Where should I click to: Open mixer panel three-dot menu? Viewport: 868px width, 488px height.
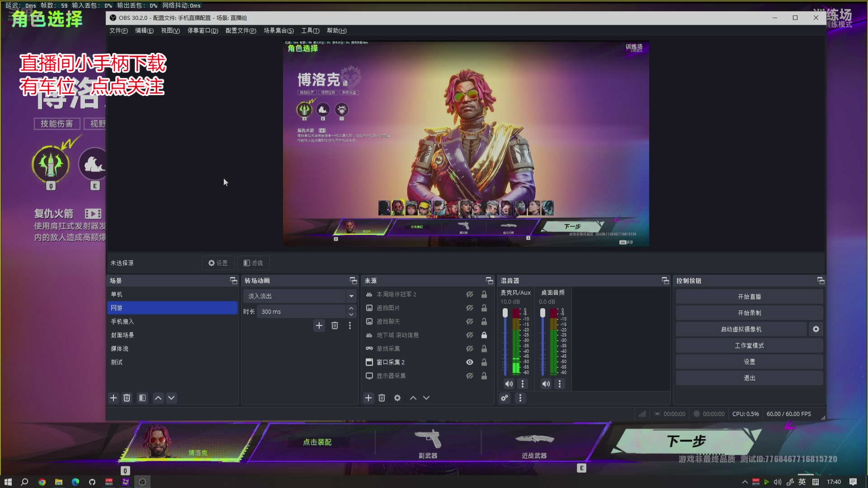520,398
